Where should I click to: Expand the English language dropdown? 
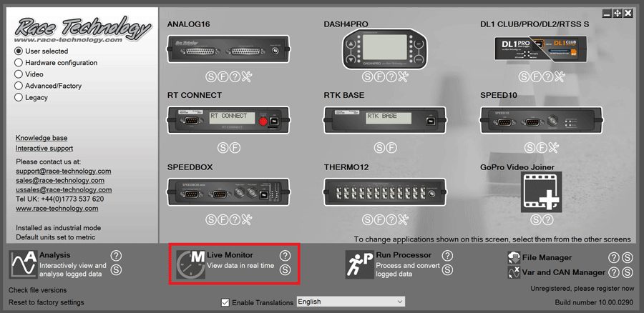351,302
